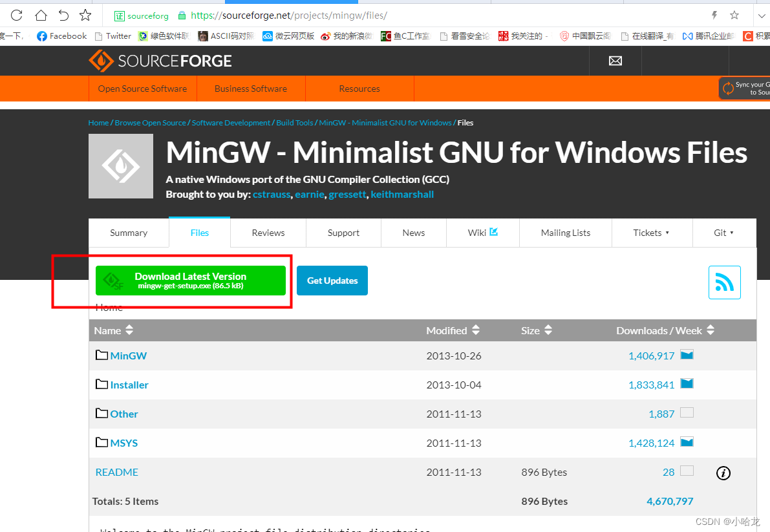Click Browse Open Source breadcrumb
770x532 pixels.
point(150,123)
